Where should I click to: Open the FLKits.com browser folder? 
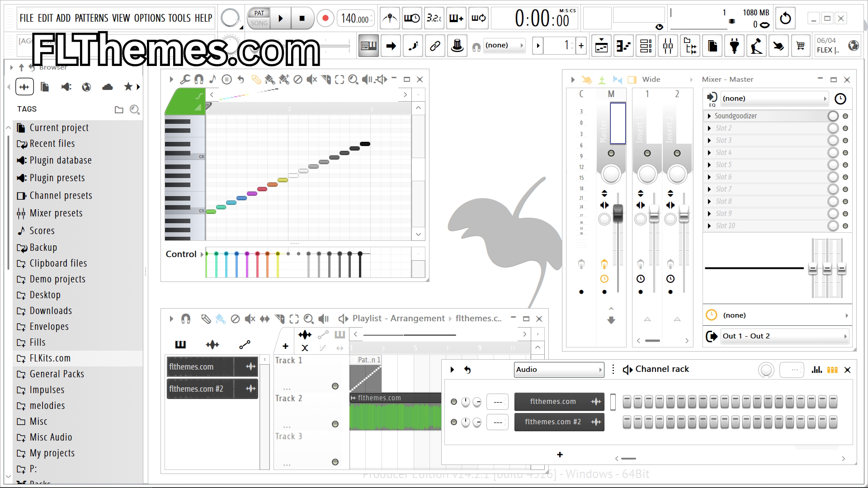coord(50,358)
